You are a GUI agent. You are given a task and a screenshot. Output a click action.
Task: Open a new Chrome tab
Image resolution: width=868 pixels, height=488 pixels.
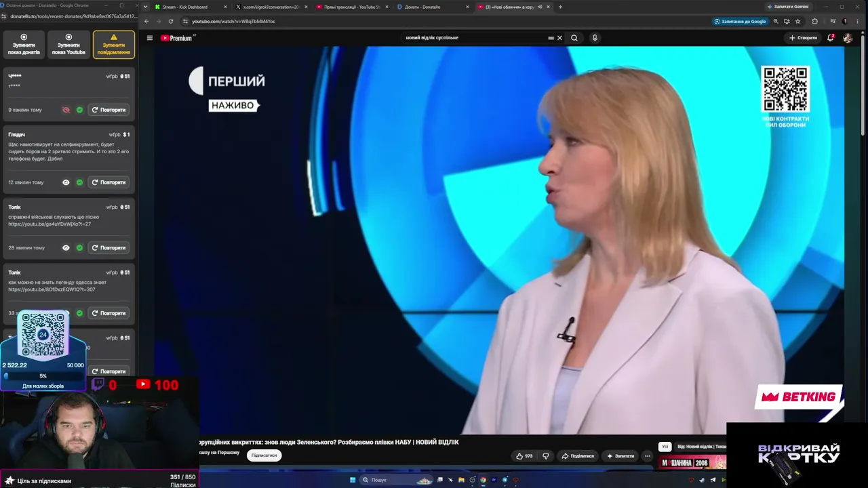coord(560,7)
